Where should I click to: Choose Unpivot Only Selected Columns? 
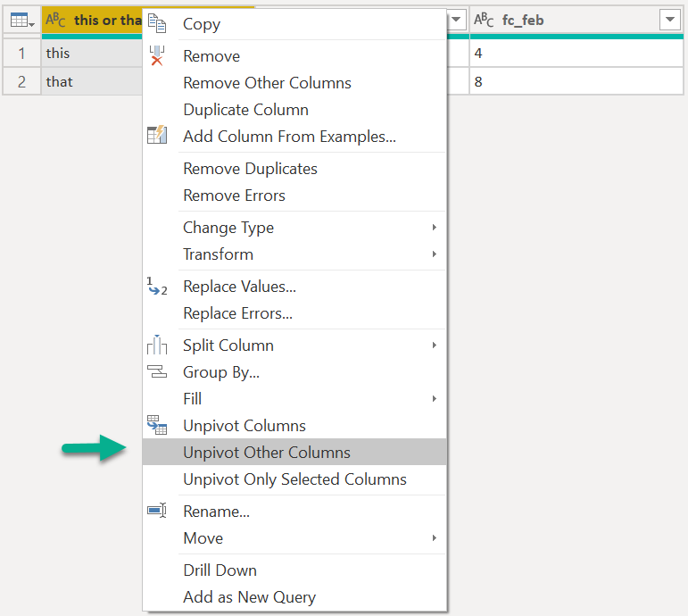click(294, 479)
